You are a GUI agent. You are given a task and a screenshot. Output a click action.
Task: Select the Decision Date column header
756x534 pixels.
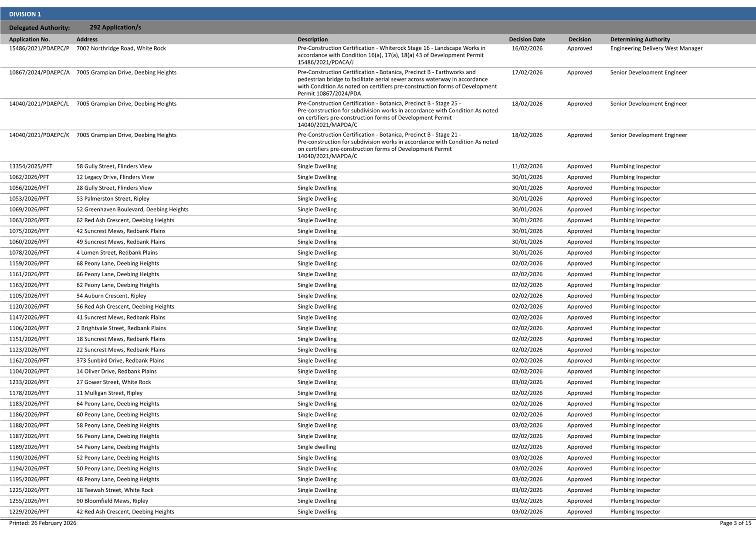[527, 39]
